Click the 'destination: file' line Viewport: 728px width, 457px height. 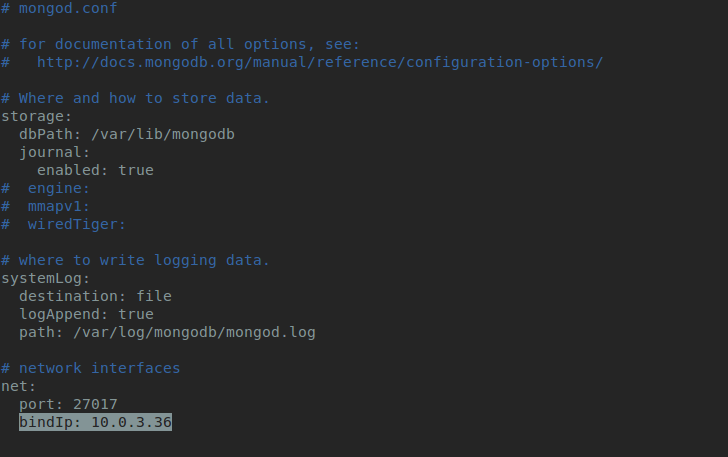[x=95, y=296]
